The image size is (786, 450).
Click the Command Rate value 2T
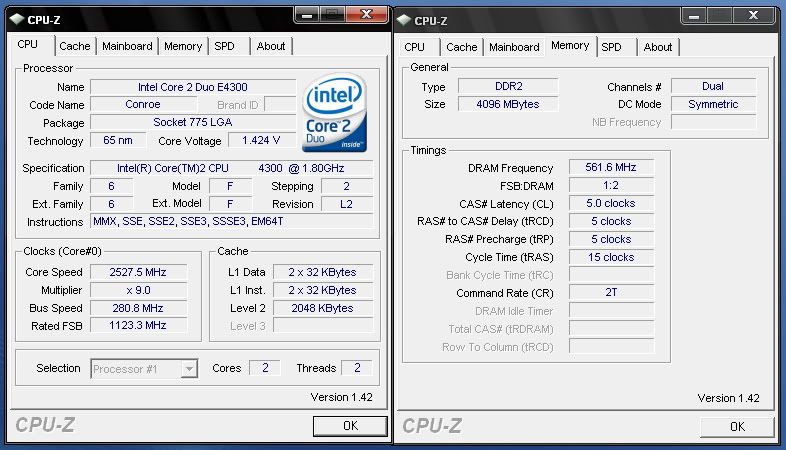[612, 293]
